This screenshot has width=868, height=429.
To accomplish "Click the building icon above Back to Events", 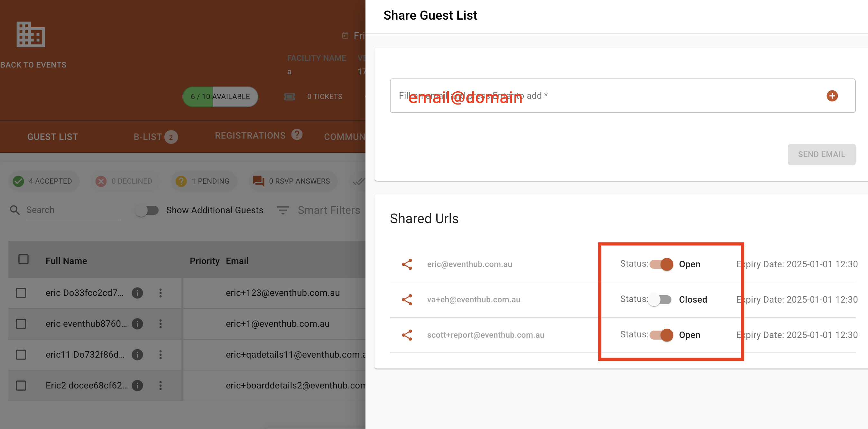I will (31, 34).
